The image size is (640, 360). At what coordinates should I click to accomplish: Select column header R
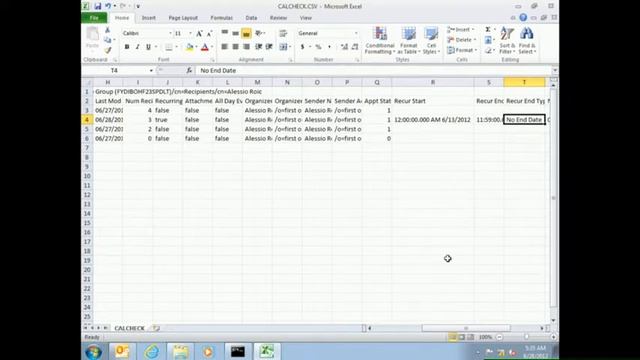point(433,82)
